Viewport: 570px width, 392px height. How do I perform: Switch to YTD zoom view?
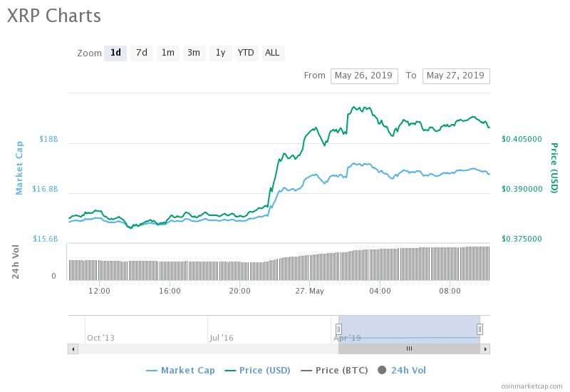[x=246, y=53]
